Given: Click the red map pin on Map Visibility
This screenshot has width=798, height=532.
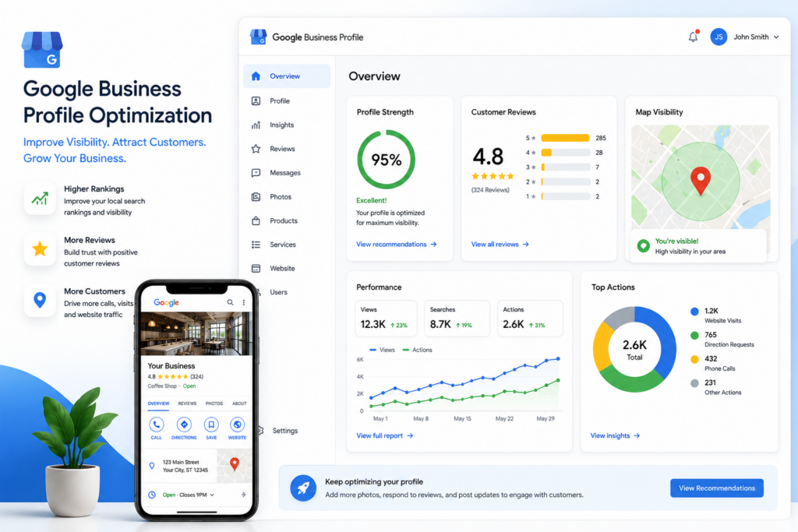Looking at the screenshot, I should coord(701,181).
